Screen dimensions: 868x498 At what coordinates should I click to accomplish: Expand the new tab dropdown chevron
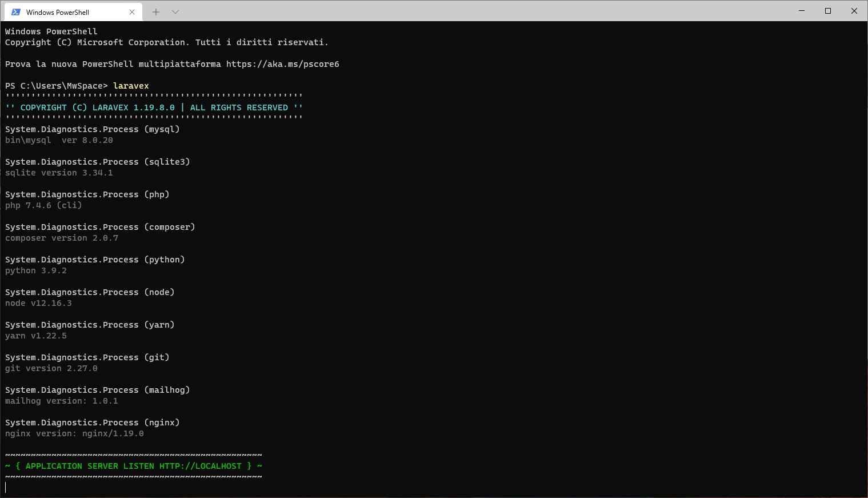coord(175,11)
